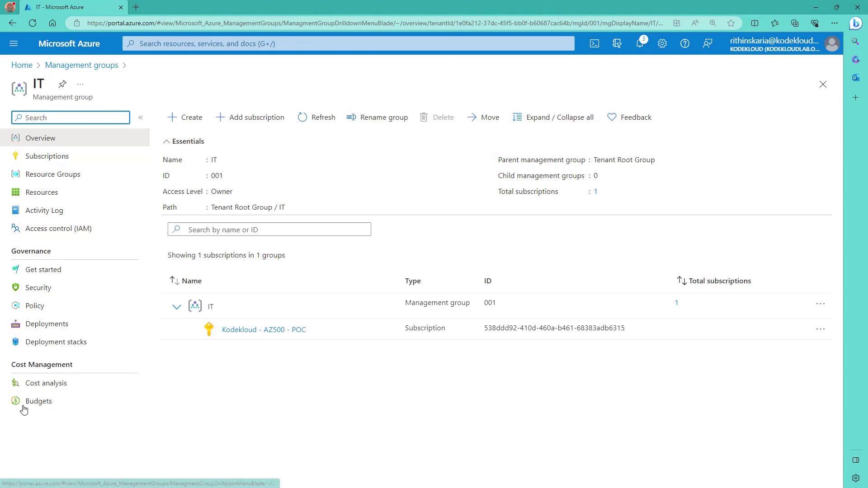Open the feedback icon in header
The image size is (868, 488).
coord(707,43)
